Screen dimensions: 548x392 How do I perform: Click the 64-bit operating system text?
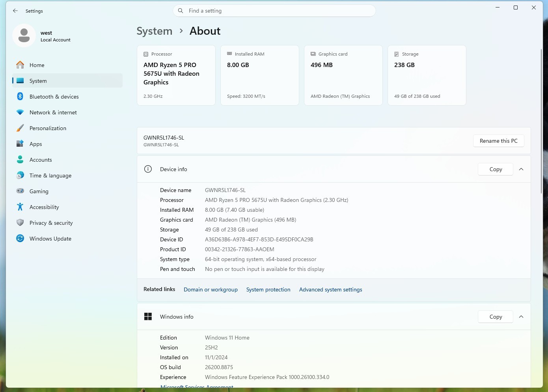261,259
